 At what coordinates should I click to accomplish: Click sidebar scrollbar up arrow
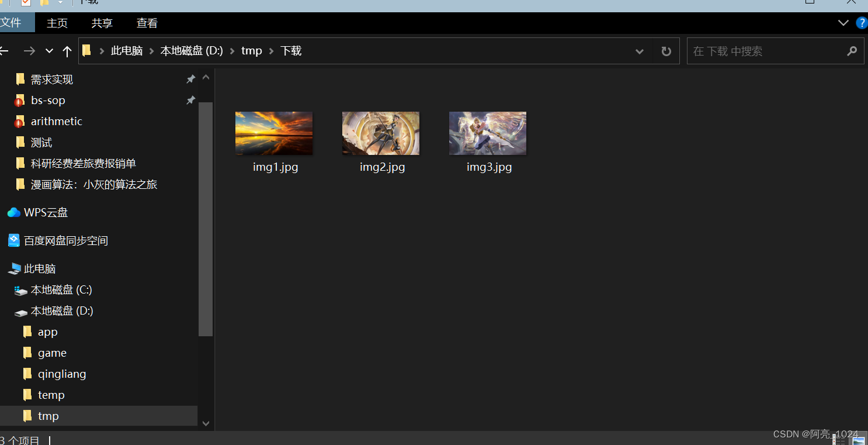point(206,77)
